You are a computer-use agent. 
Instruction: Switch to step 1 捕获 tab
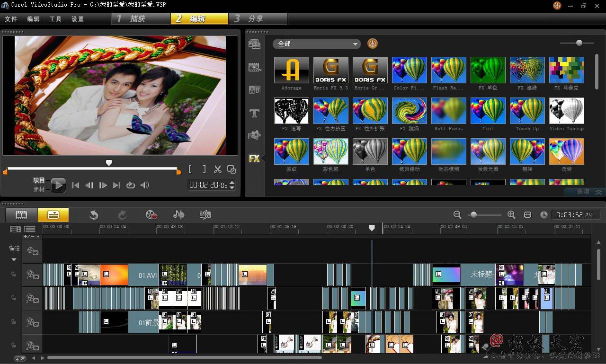141,18
